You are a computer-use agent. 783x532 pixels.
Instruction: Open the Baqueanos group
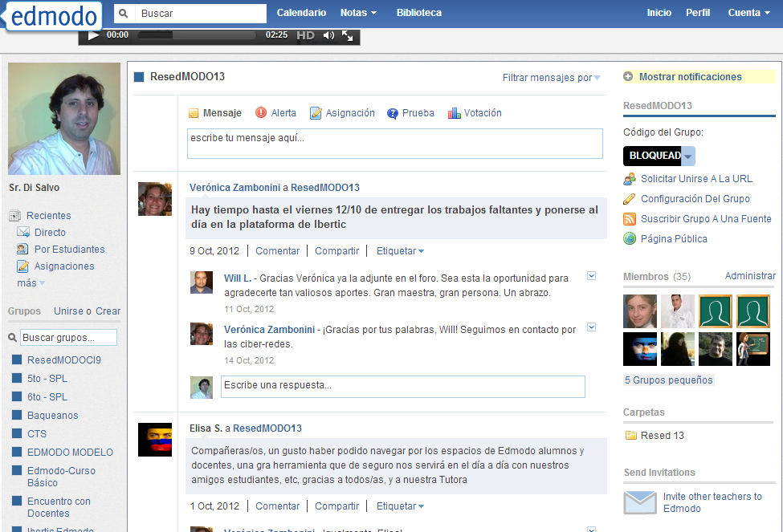pos(53,416)
